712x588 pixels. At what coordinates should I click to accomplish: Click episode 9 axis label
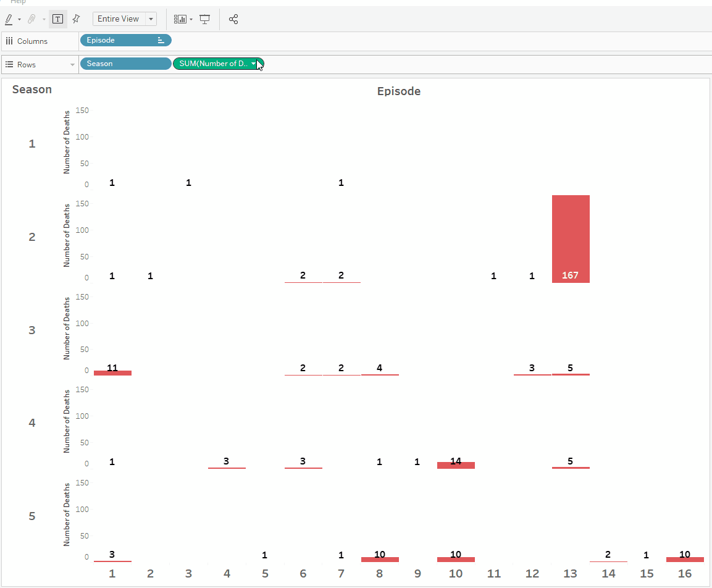click(x=418, y=573)
